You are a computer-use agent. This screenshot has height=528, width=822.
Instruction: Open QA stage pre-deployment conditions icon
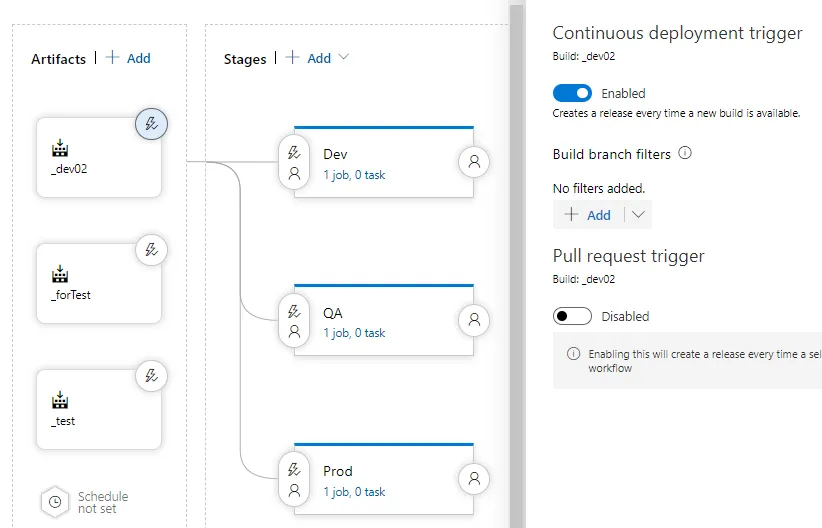(294, 321)
